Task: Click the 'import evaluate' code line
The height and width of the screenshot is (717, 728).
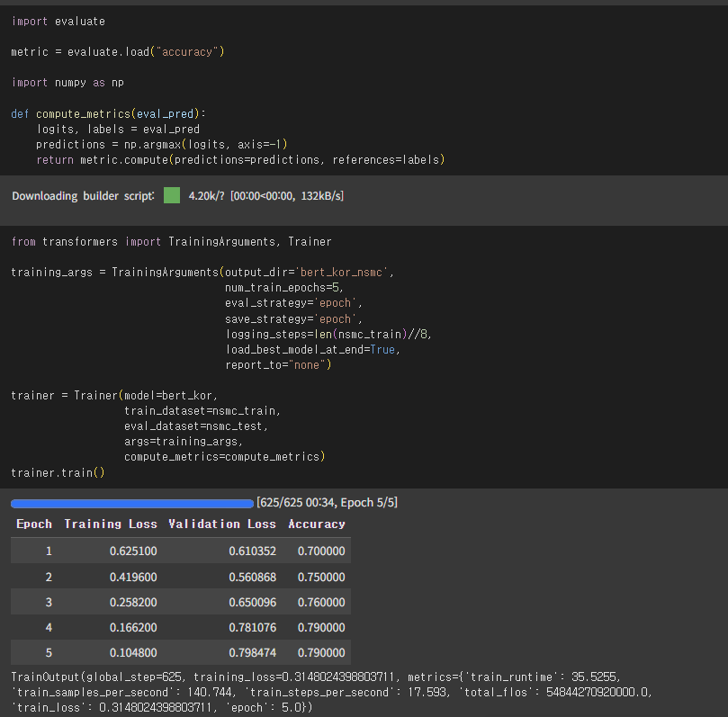Action: pos(58,22)
